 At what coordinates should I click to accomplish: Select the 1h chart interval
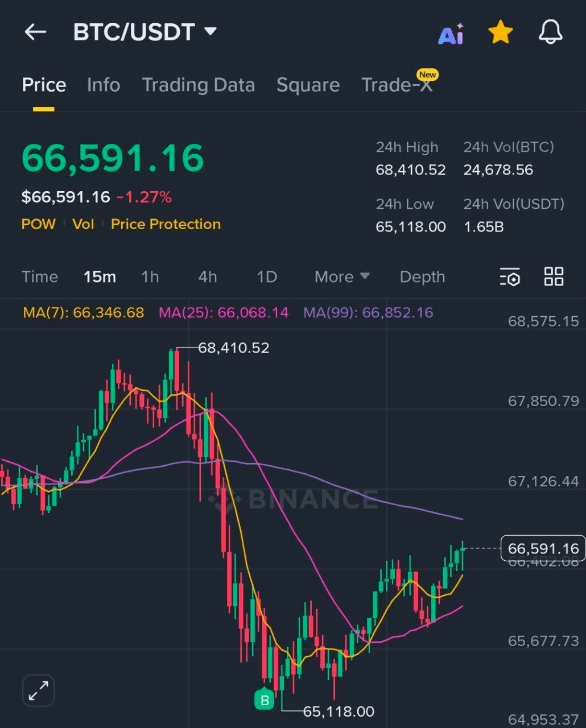tap(150, 277)
